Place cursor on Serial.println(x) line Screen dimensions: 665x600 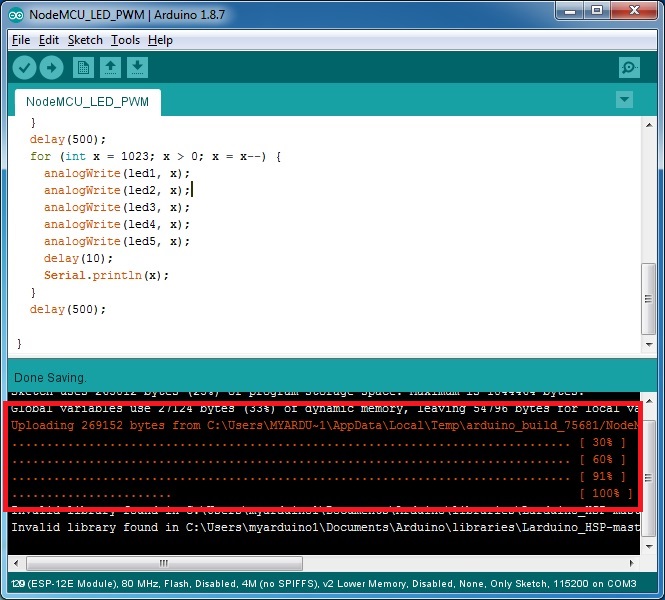pos(106,275)
